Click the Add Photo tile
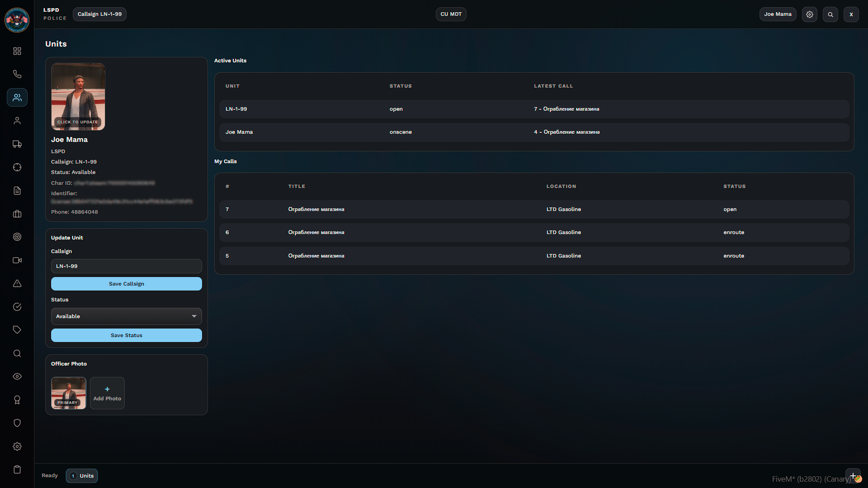This screenshot has height=488, width=868. [107, 393]
